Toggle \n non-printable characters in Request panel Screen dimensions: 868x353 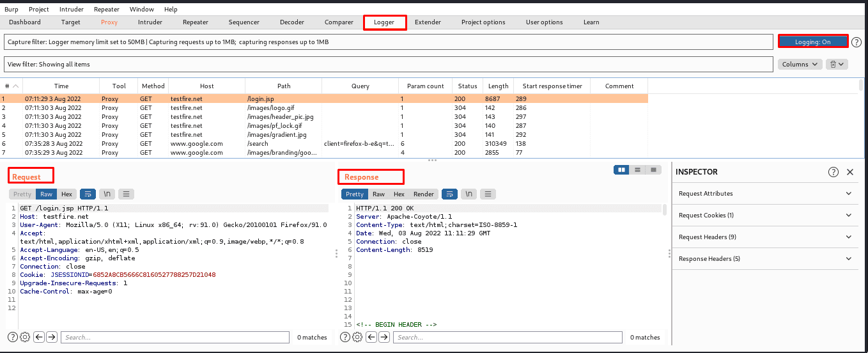pos(107,194)
